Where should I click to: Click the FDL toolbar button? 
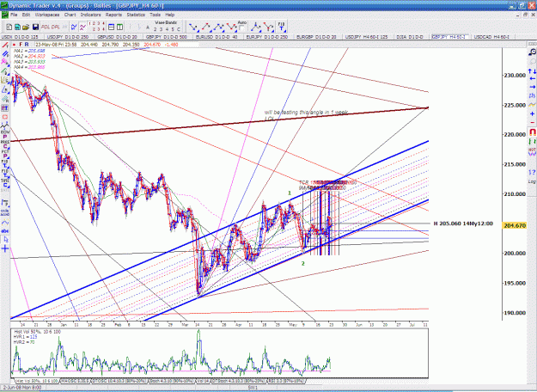(46, 27)
